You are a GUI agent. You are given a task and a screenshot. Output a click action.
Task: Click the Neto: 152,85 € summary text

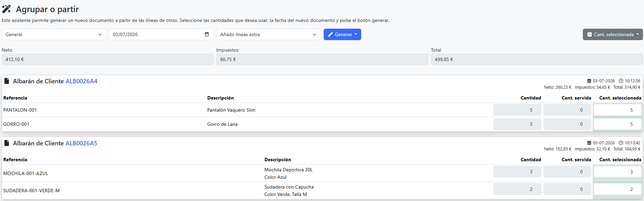click(558, 149)
